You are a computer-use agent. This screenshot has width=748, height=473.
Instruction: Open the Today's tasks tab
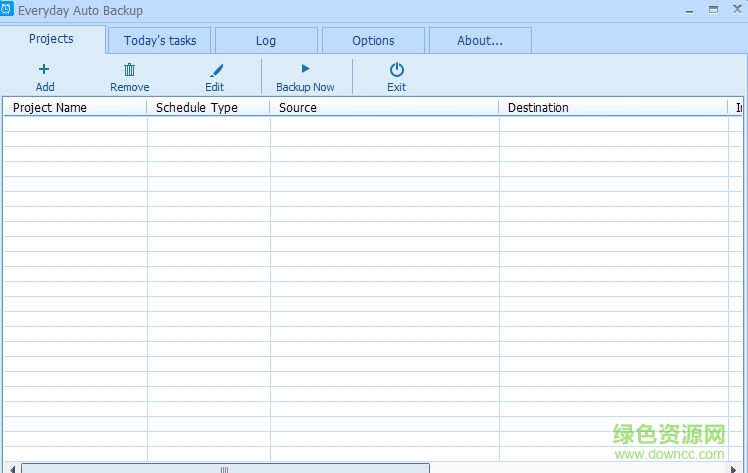160,41
